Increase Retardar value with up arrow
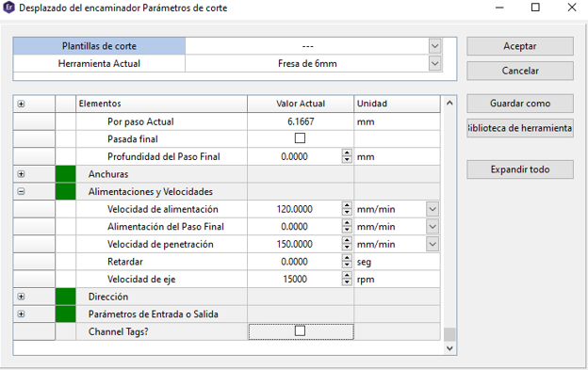Image resolution: width=588 pixels, height=370 pixels. pyautogui.click(x=347, y=258)
